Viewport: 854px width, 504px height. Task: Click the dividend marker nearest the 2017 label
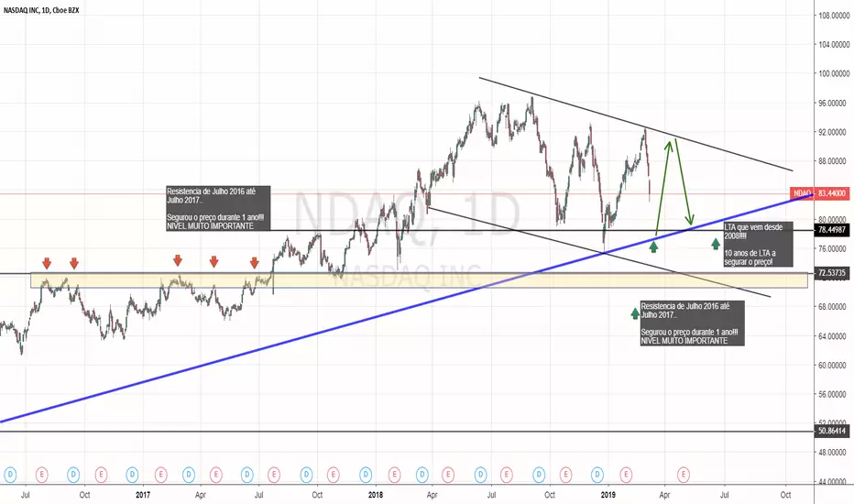point(132,475)
